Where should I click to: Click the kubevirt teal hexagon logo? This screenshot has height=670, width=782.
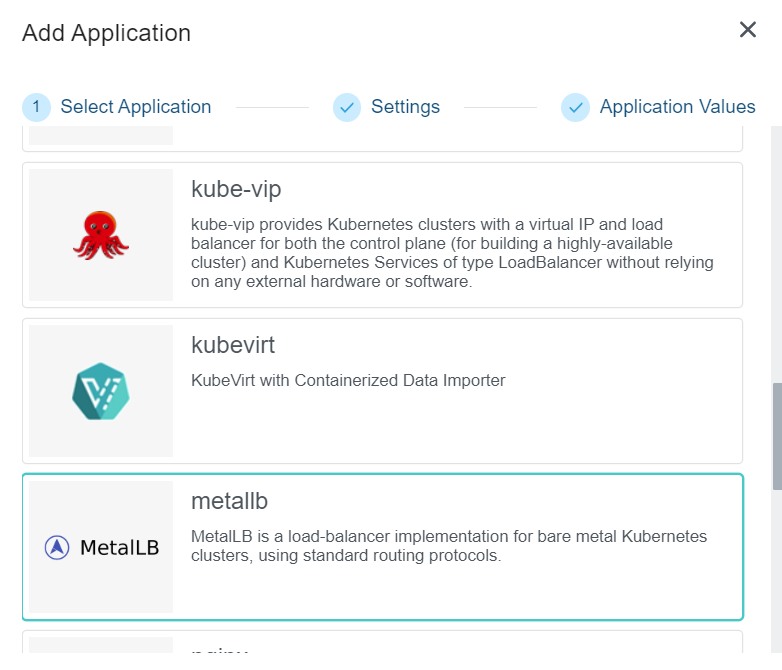(x=101, y=391)
